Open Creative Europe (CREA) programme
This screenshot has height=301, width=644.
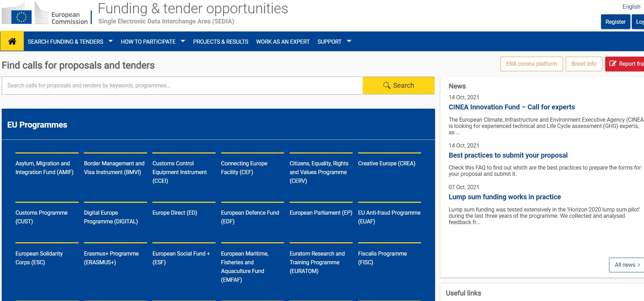coord(386,163)
